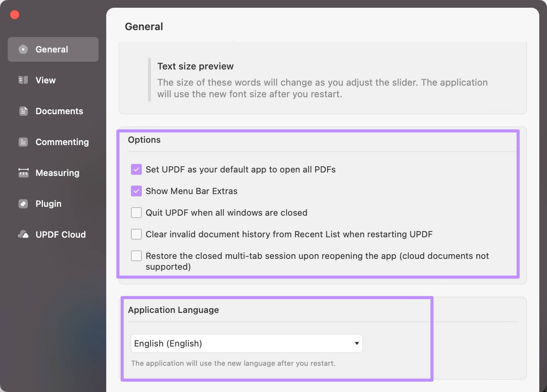
Task: Click the Application Language heading
Action: coord(173,310)
